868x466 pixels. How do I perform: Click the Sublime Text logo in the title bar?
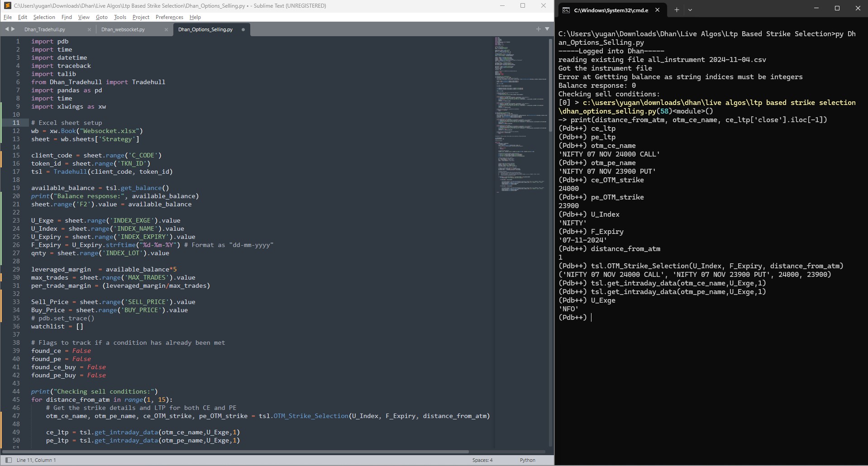(x=7, y=6)
